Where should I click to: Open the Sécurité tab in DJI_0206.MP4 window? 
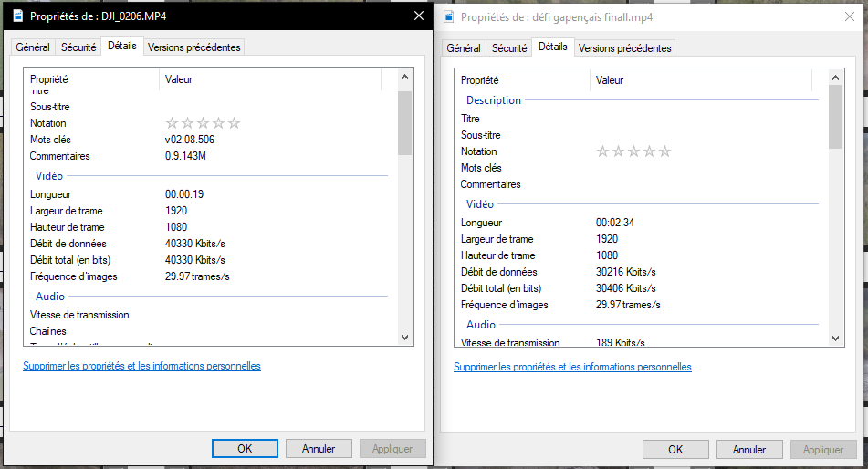click(x=78, y=47)
